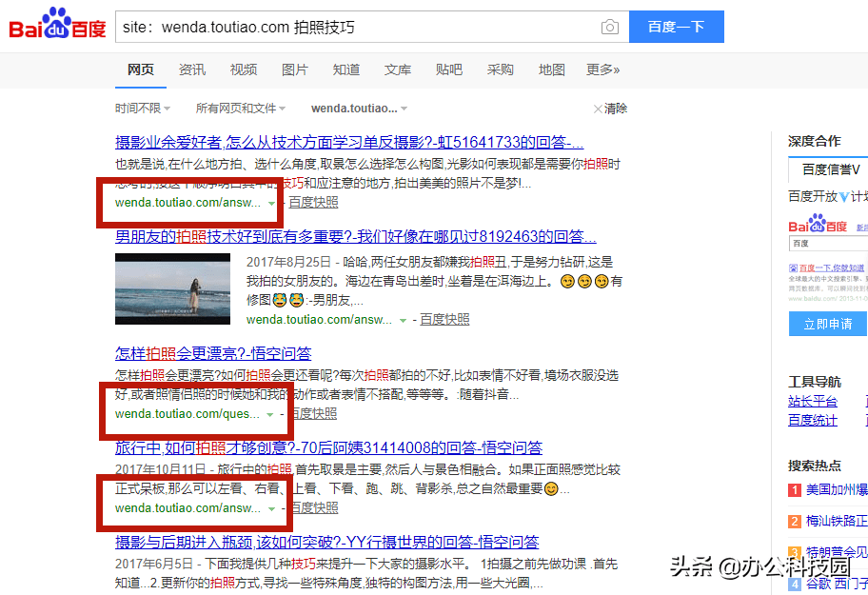Screen dimensions: 868x595
Task: Expand arrow beside 旅行中 result's URL
Action: [x=271, y=508]
